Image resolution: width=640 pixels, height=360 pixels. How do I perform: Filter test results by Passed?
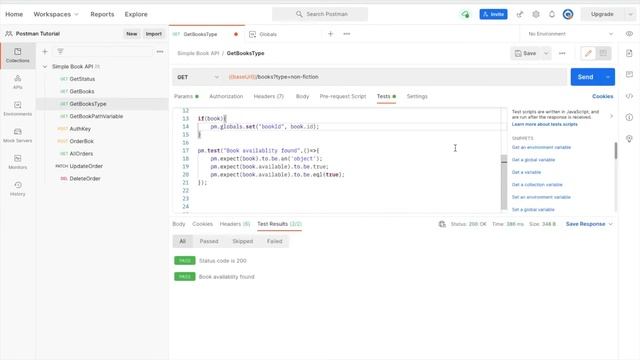tap(209, 241)
